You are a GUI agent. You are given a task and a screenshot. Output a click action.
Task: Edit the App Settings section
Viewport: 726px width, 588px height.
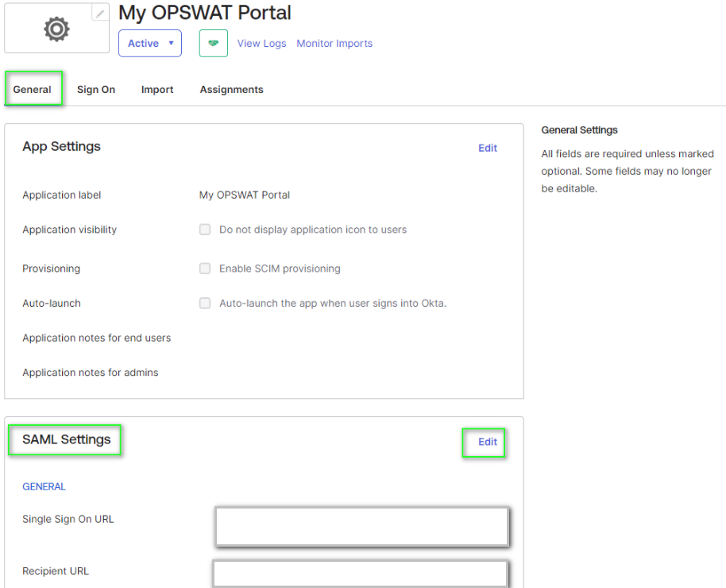pyautogui.click(x=488, y=148)
